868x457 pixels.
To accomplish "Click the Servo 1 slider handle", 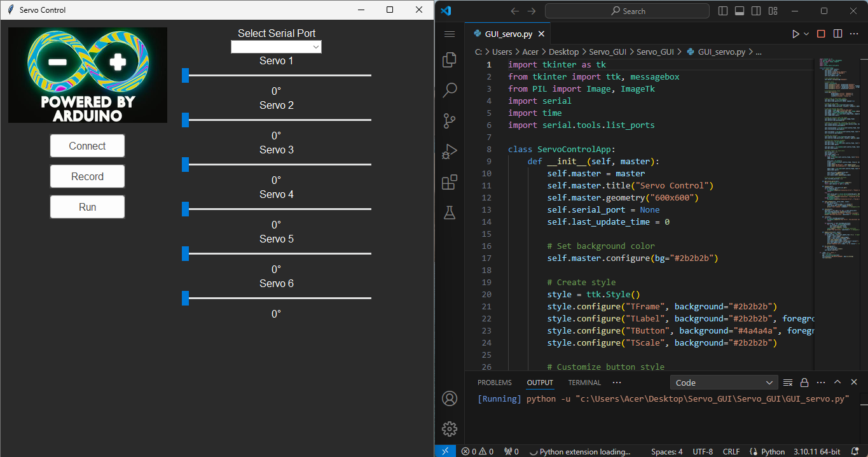I will point(185,75).
